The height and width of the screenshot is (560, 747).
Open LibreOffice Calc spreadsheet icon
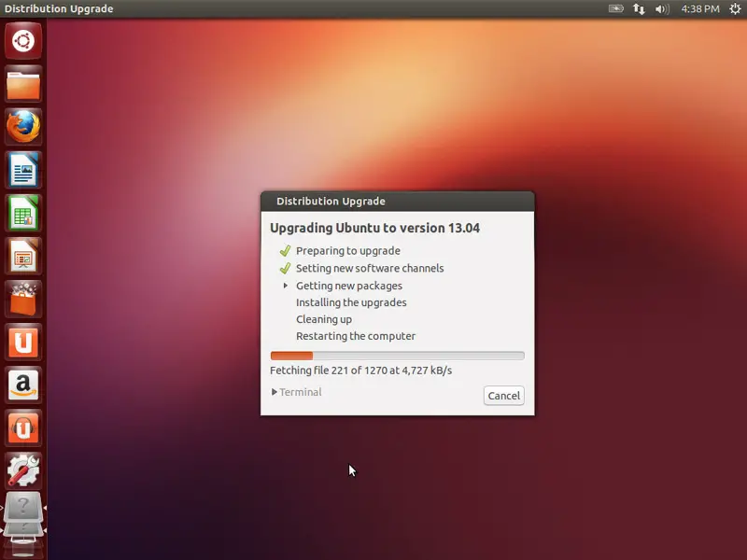click(22, 213)
